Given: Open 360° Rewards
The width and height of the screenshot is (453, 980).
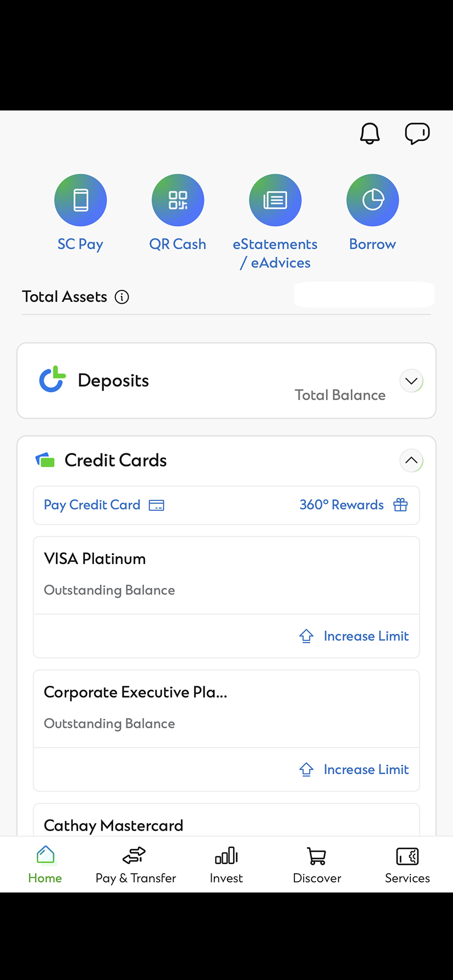Looking at the screenshot, I should click(x=341, y=505).
